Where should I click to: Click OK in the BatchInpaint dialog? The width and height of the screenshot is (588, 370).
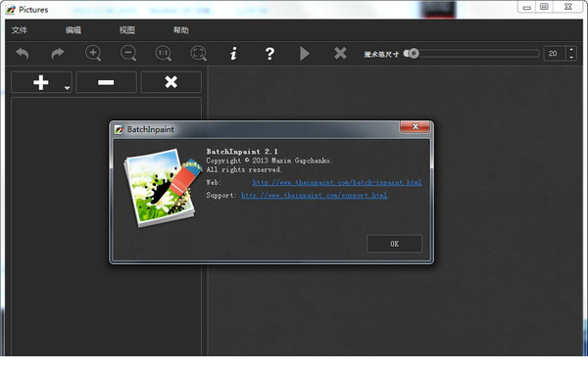pos(395,244)
